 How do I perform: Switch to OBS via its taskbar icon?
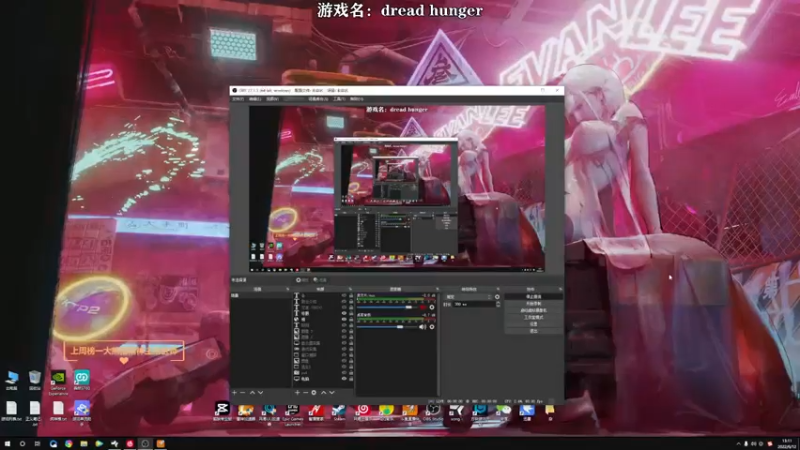click(145, 444)
